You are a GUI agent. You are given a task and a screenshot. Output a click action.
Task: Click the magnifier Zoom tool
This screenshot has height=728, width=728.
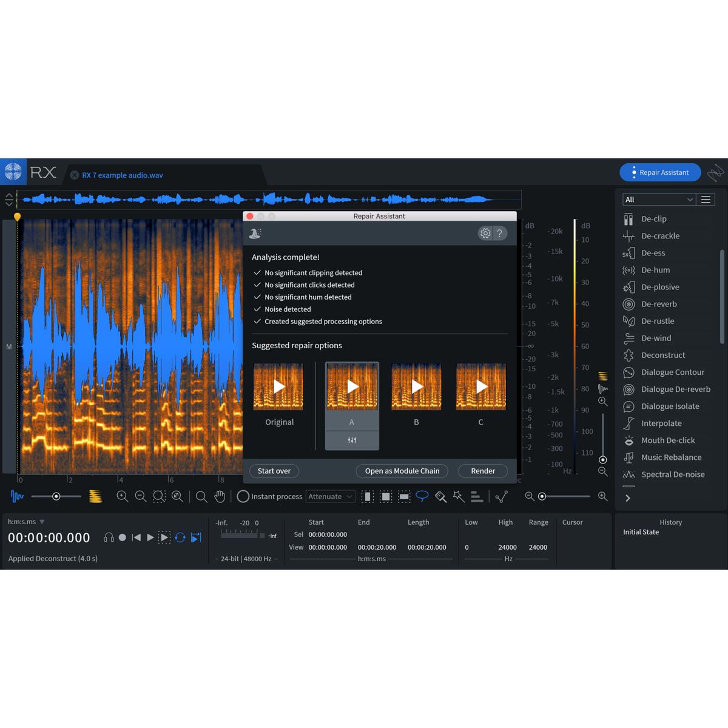point(201,496)
